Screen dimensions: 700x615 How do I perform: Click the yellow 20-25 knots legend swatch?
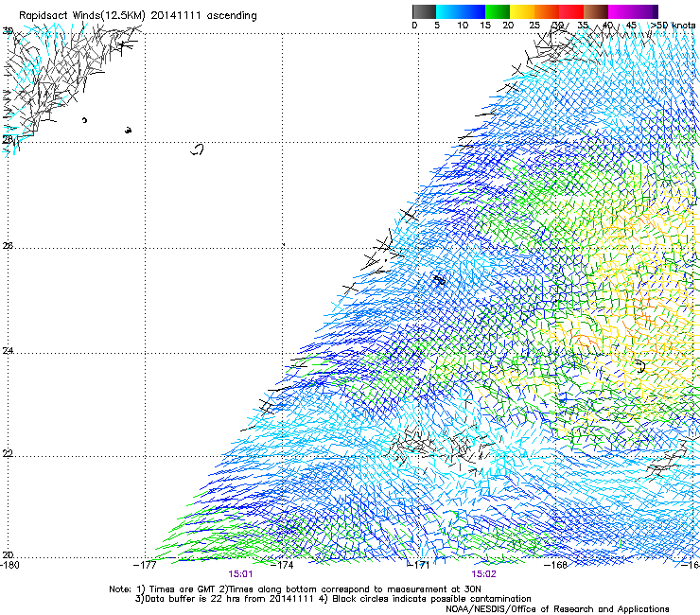coord(522,11)
